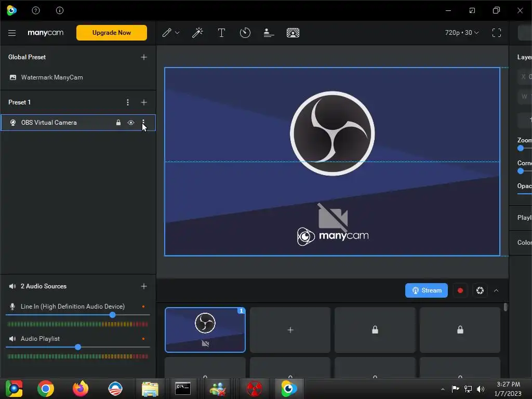
Task: Open Chrome from the taskbar
Action: (x=46, y=389)
